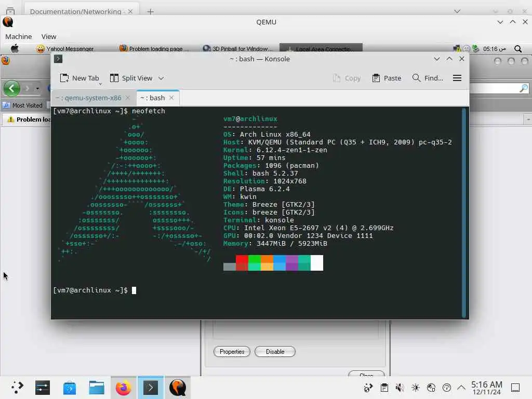The image size is (532, 399).
Task: Expand hidden system tray icons
Action: click(x=461, y=388)
